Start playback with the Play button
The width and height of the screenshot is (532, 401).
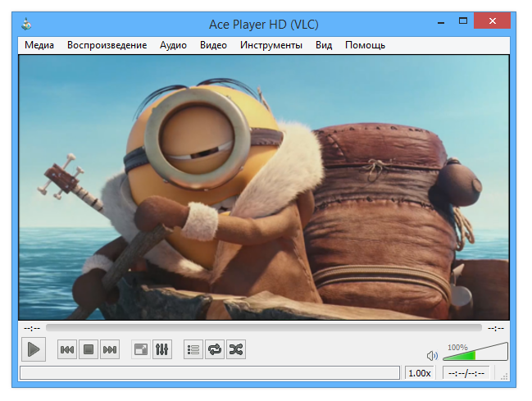(34, 349)
